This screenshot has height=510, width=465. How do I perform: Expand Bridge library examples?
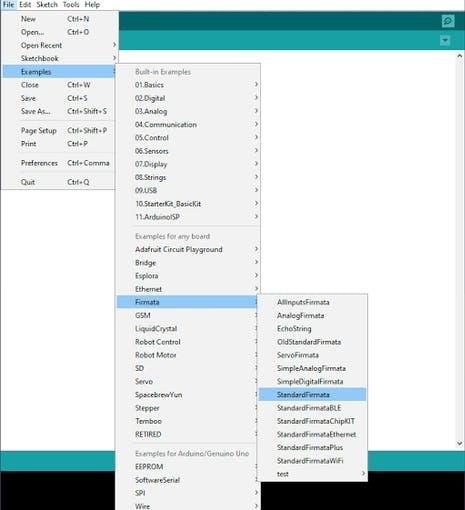[x=188, y=263]
